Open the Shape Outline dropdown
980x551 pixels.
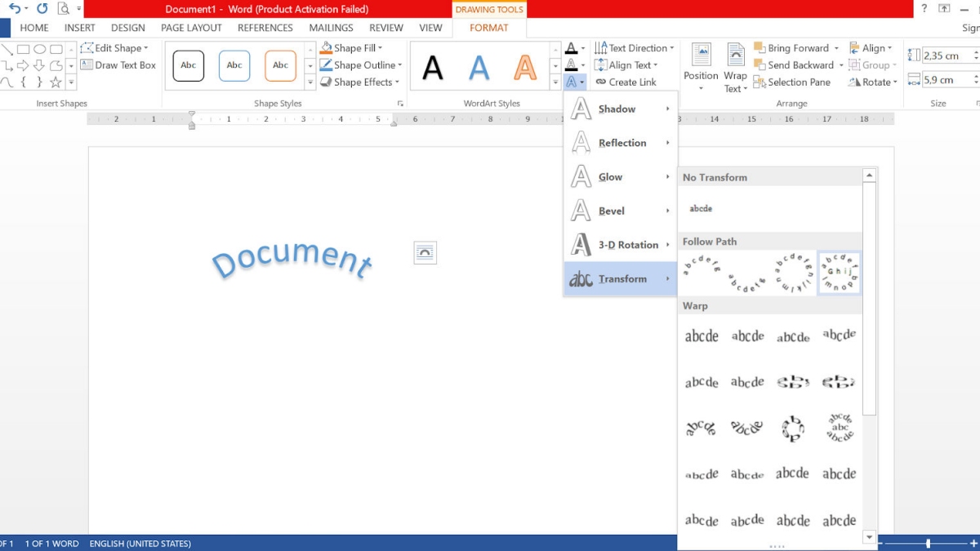point(361,65)
